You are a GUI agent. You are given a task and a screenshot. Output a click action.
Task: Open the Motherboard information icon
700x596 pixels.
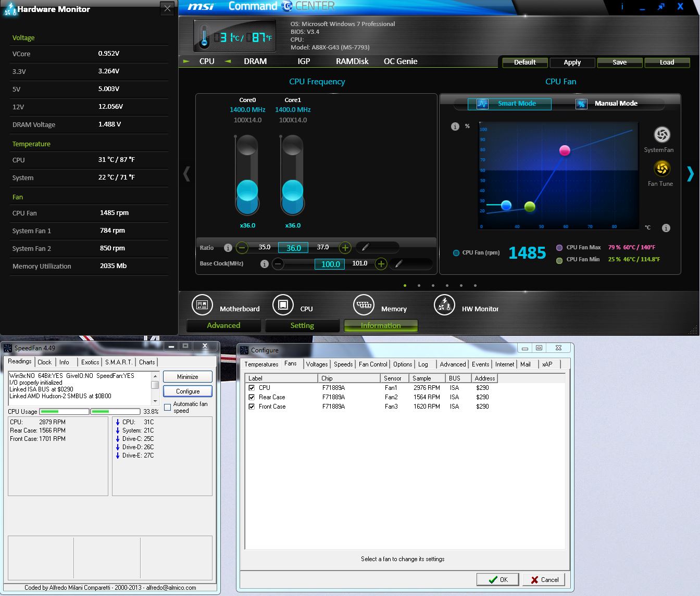click(x=202, y=305)
